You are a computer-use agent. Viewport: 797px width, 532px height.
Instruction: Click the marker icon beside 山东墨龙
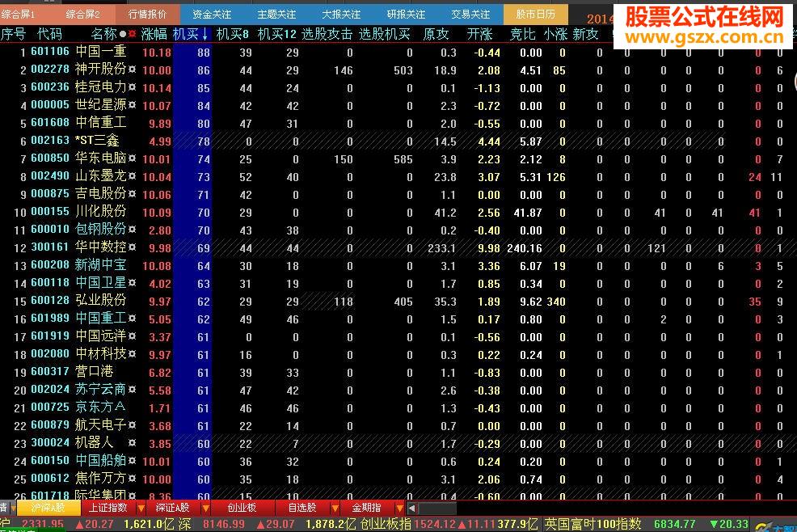pyautogui.click(x=132, y=176)
